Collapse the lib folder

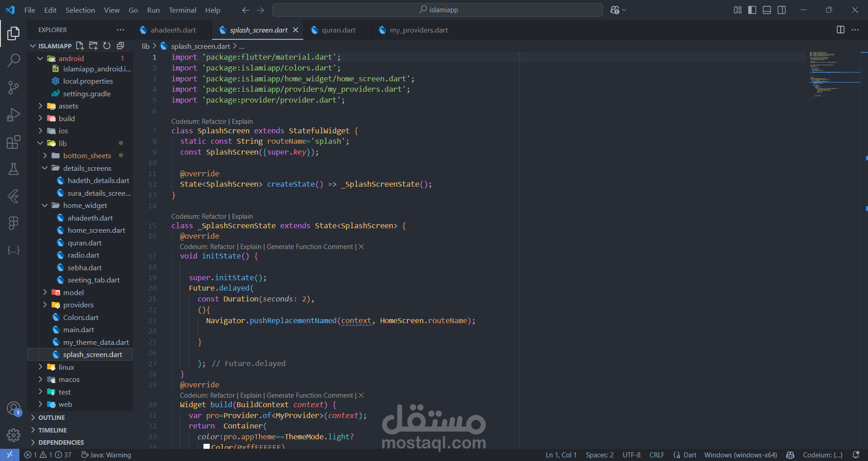pos(40,143)
